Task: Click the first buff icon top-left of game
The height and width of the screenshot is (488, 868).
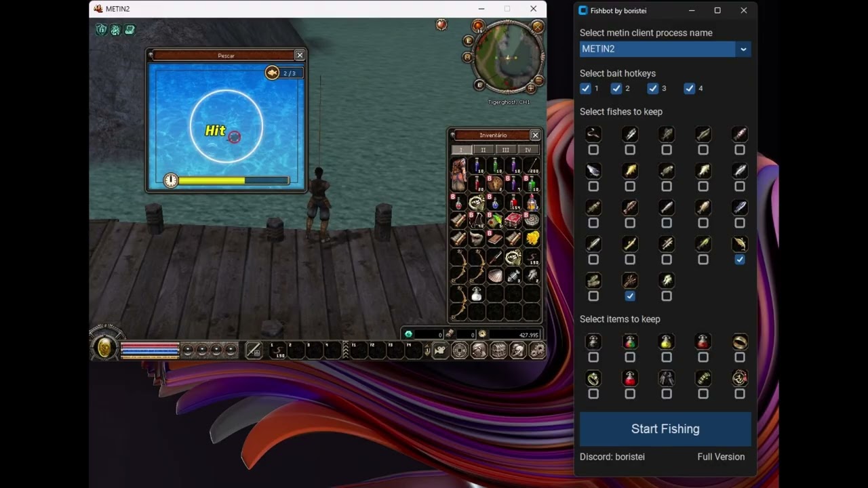Action: click(x=101, y=30)
